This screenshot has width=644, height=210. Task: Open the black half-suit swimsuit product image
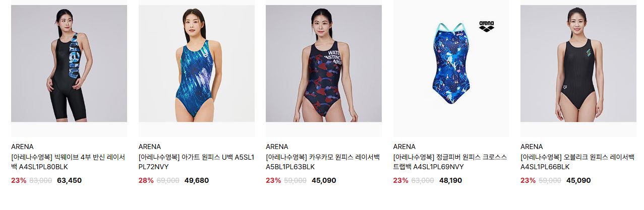[x=69, y=71]
